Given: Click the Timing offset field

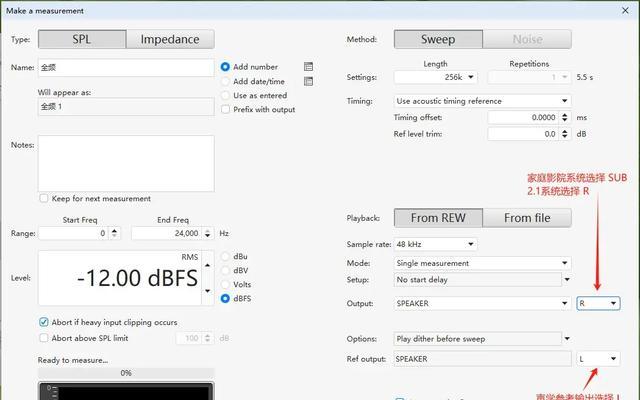Looking at the screenshot, I should [524, 118].
